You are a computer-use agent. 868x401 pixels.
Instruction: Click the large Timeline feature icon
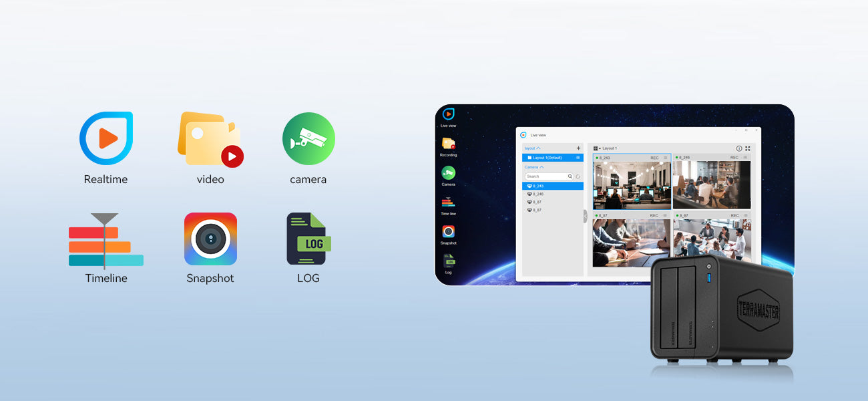(x=105, y=241)
